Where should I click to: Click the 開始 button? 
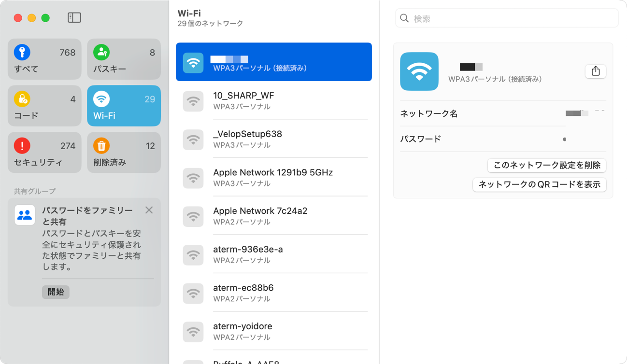point(56,292)
